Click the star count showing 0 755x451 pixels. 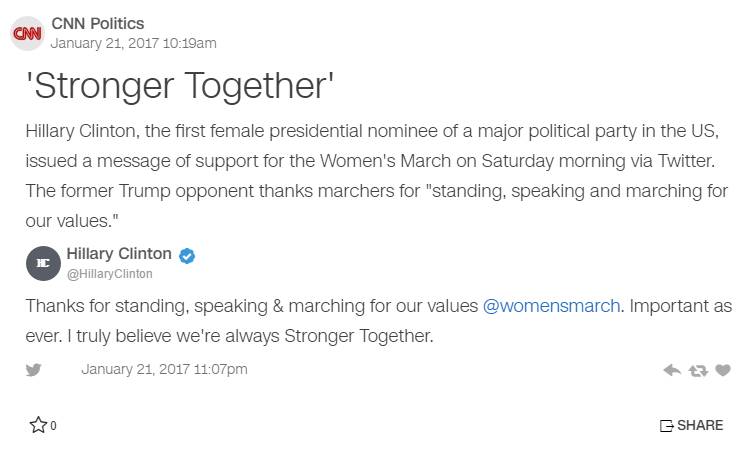coord(54,426)
